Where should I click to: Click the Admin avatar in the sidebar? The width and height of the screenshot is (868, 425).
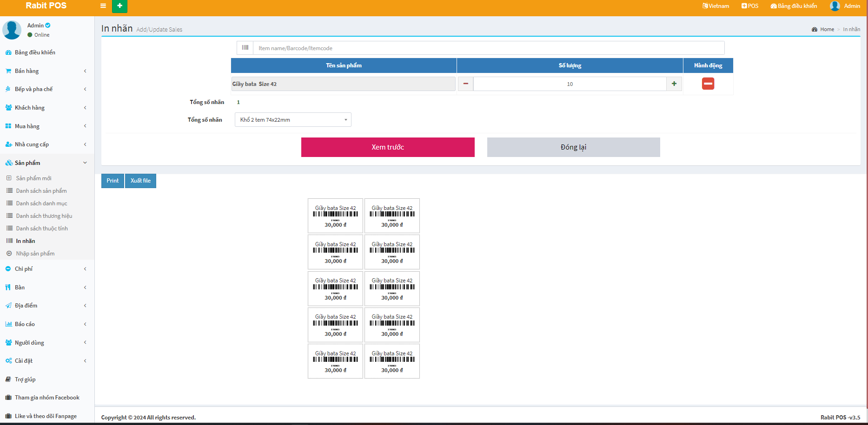pyautogui.click(x=12, y=30)
